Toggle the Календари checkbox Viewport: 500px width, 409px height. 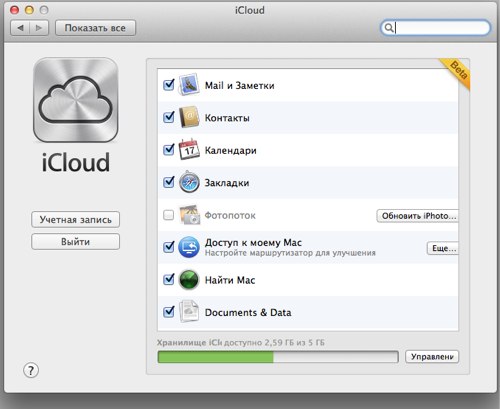(x=169, y=149)
